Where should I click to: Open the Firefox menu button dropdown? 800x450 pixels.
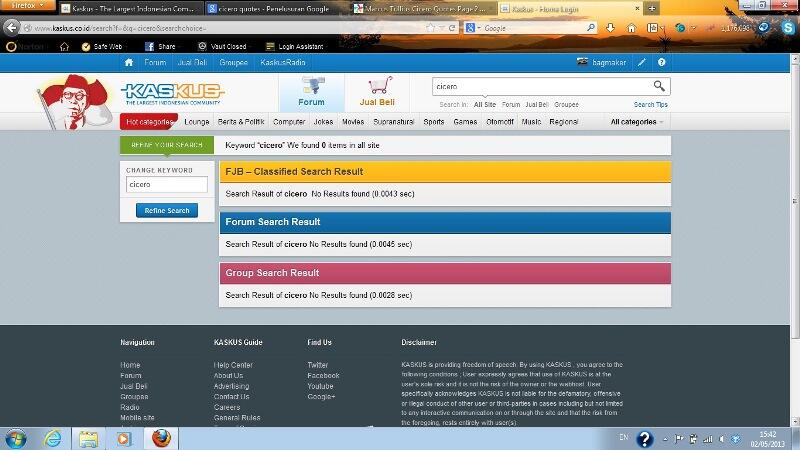28,5
